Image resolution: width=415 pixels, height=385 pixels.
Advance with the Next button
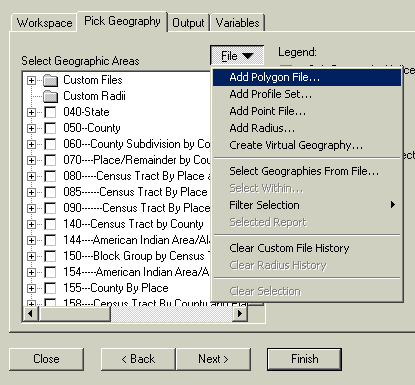(213, 359)
